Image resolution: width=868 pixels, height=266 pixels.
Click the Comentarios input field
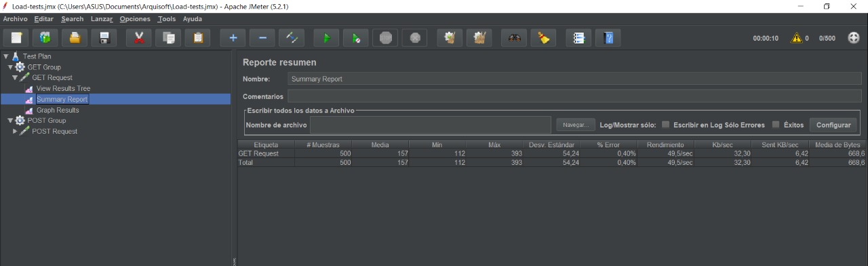(574, 96)
